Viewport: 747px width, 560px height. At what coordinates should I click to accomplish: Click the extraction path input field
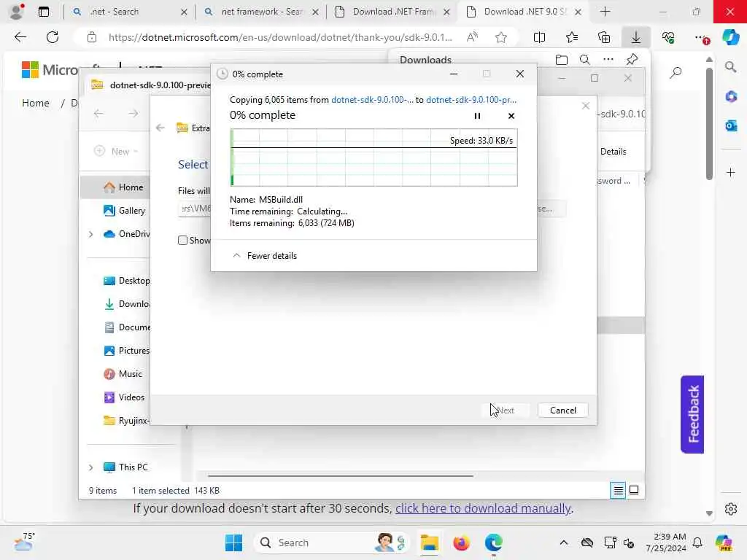coord(194,209)
